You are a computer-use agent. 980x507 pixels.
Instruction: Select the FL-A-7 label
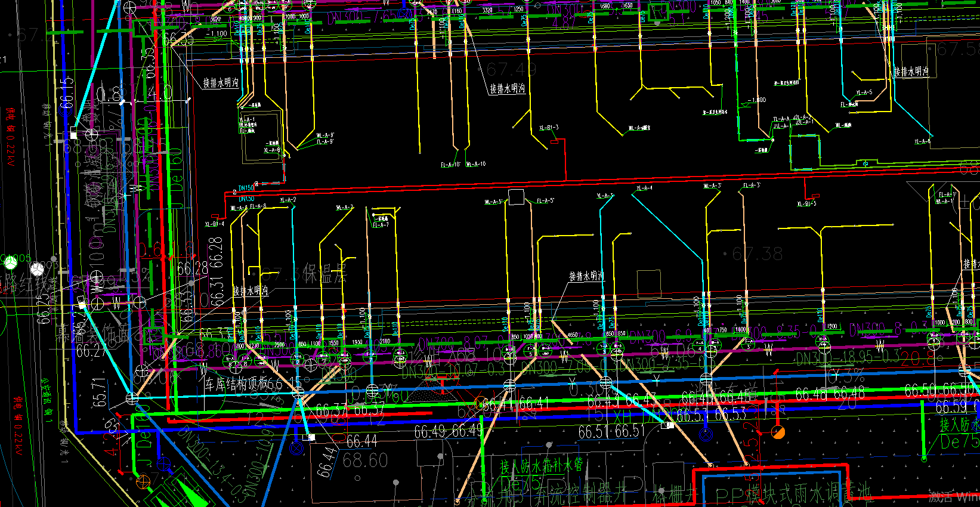pyautogui.click(x=381, y=225)
